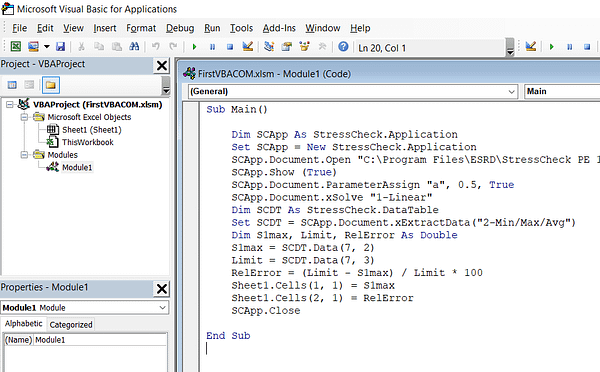Screen dimensions: 600x372
Task: Click green Run icon in Debug toolbar
Action: pos(551,47)
